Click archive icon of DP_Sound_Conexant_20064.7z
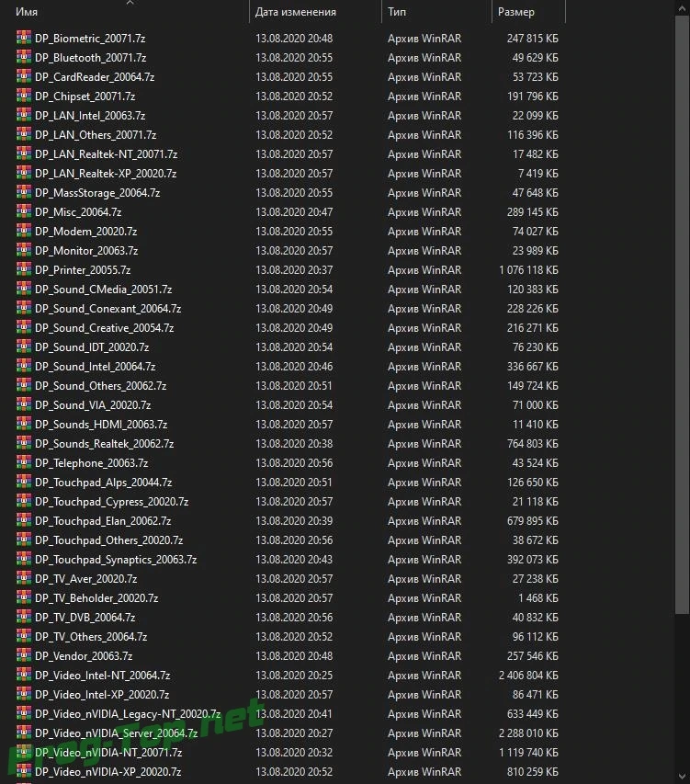Image resolution: width=690 pixels, height=784 pixels. 24,309
